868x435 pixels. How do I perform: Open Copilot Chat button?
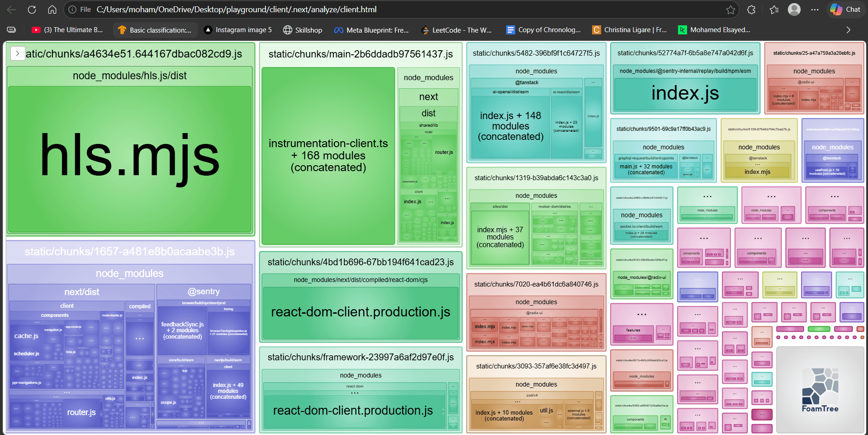pos(845,10)
